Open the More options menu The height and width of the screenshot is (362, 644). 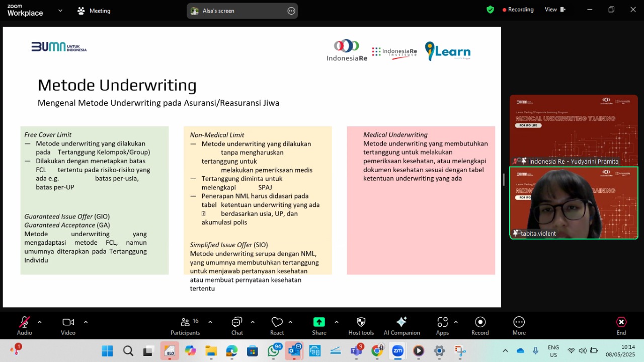519,325
